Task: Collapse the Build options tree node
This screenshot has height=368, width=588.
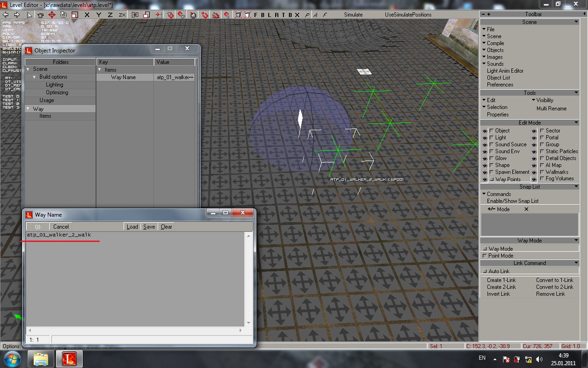Action: point(34,77)
